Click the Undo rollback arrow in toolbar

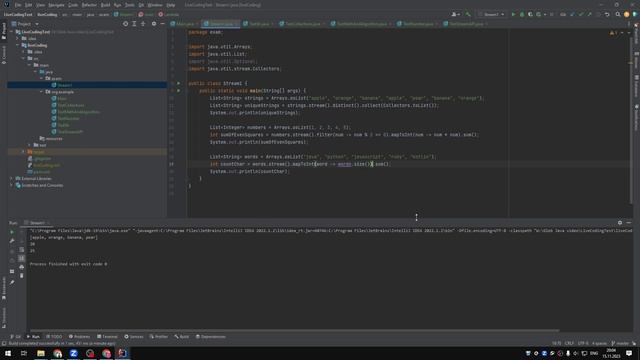pos(607,14)
